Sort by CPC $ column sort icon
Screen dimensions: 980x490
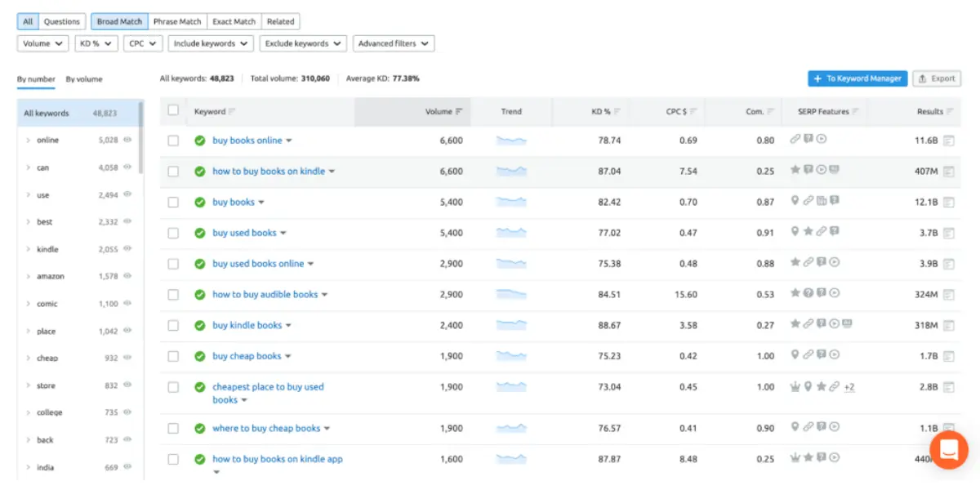[693, 112]
